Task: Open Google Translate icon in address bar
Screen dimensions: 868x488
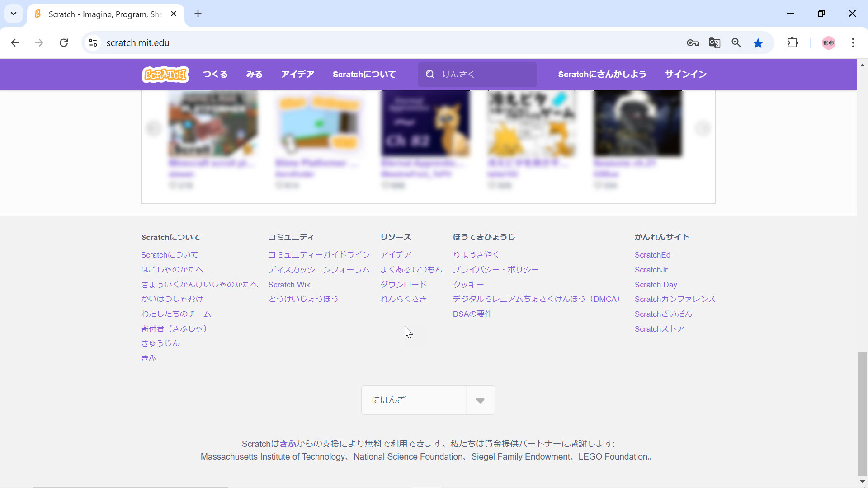Action: (x=714, y=43)
